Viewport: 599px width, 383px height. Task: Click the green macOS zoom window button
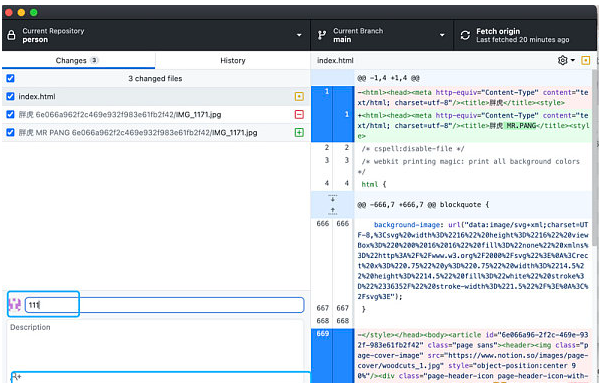tap(34, 13)
